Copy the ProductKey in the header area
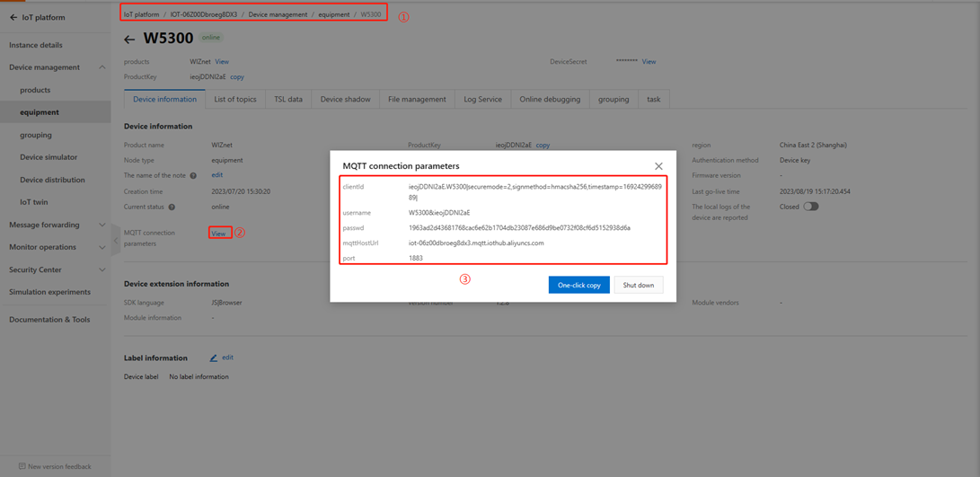This screenshot has height=477, width=980. click(x=237, y=77)
